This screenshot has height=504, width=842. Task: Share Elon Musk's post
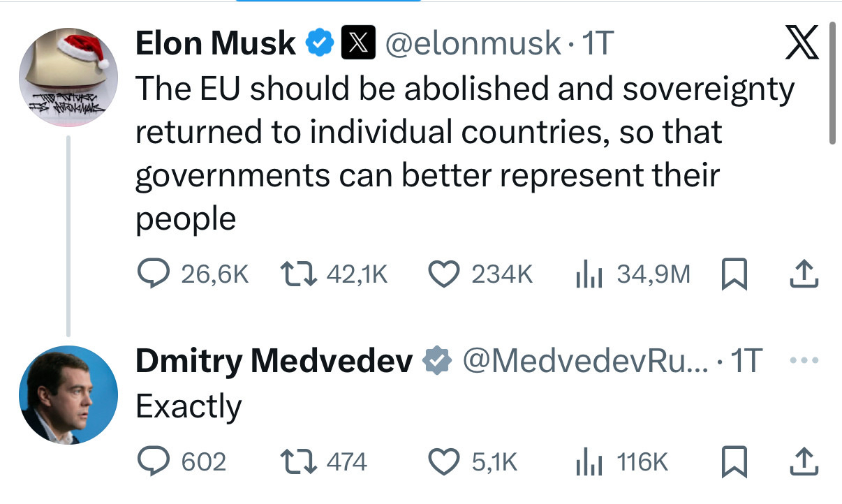coord(803,274)
